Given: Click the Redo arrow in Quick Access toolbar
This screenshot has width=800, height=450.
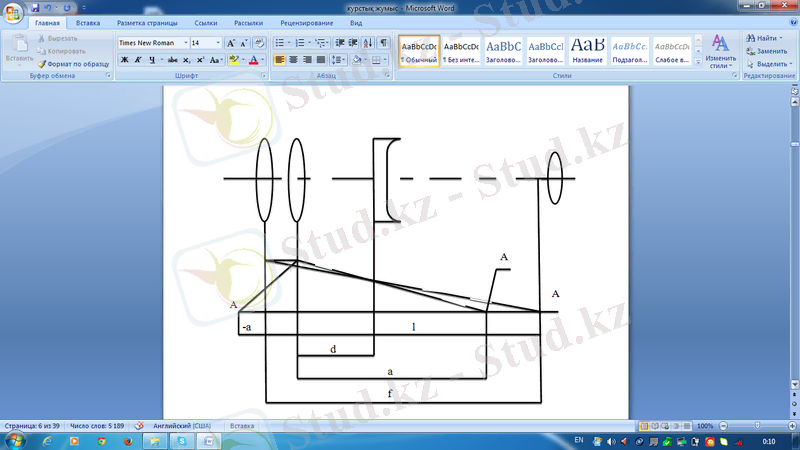Looking at the screenshot, I should click(67, 8).
